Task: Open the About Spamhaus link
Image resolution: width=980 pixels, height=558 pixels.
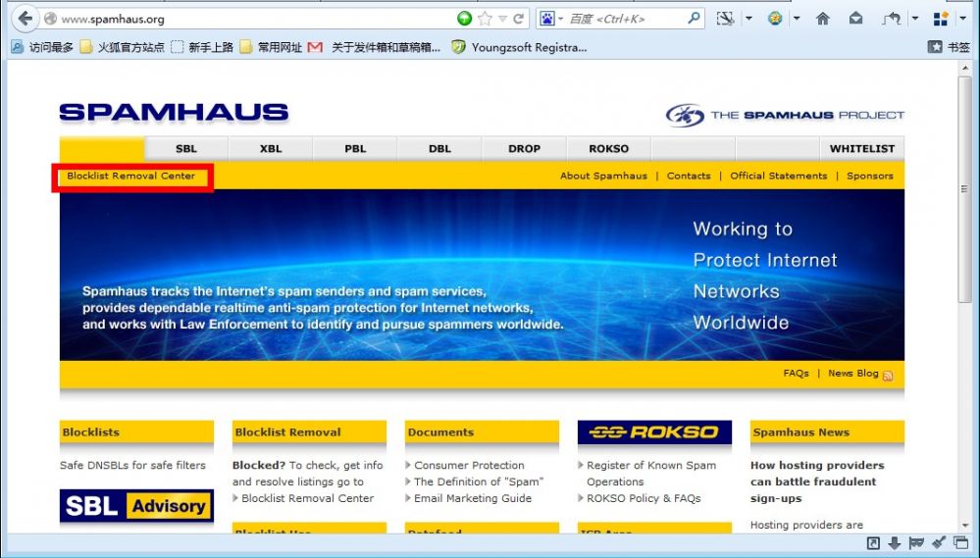Action: tap(603, 176)
